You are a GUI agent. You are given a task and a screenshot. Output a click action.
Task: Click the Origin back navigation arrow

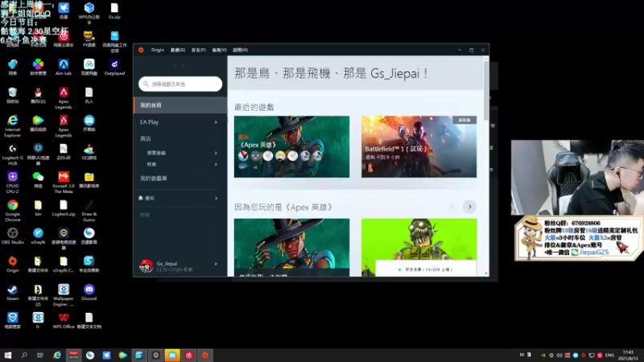(175, 66)
